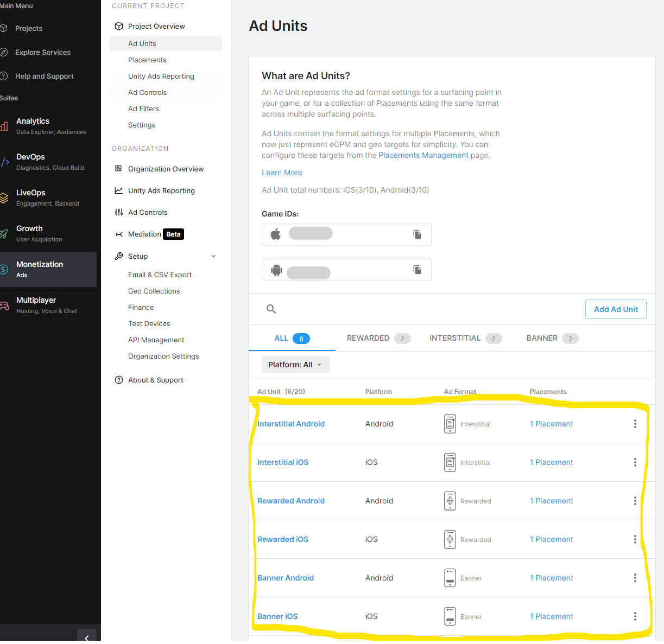664x644 pixels.
Task: Open options menu for Rewarded iOS
Action: coord(635,539)
